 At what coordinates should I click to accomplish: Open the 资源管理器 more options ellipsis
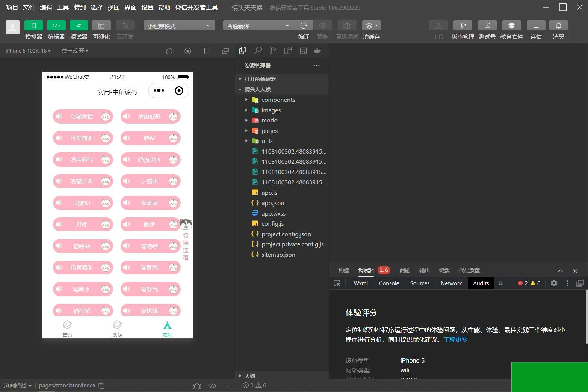[317, 65]
